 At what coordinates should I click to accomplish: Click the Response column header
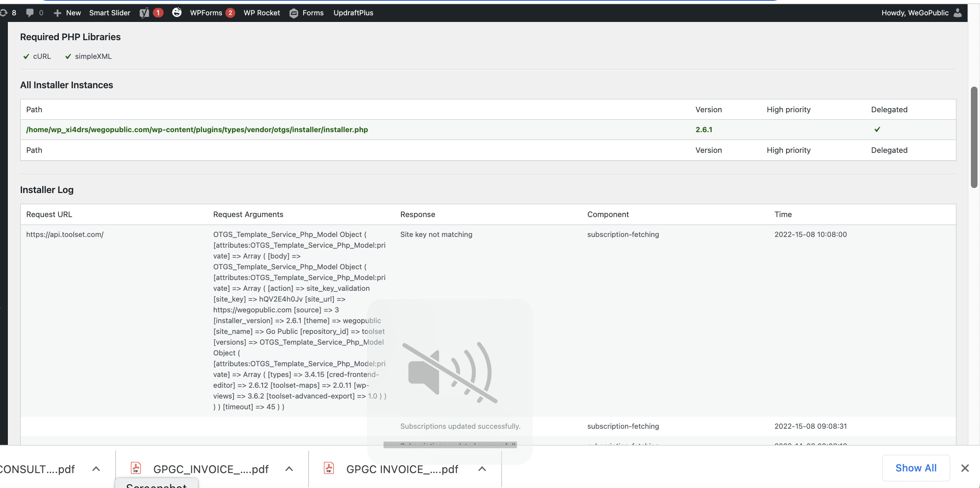point(418,215)
